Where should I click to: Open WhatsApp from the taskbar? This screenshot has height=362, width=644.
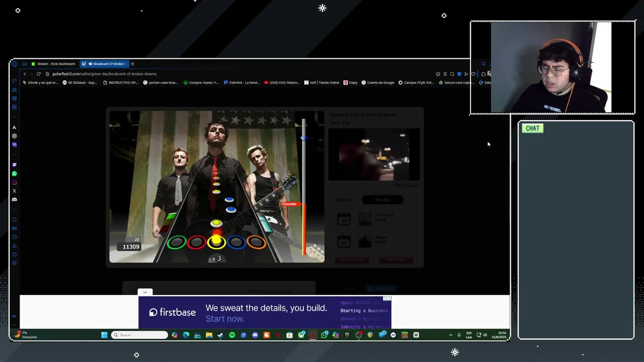[324, 335]
